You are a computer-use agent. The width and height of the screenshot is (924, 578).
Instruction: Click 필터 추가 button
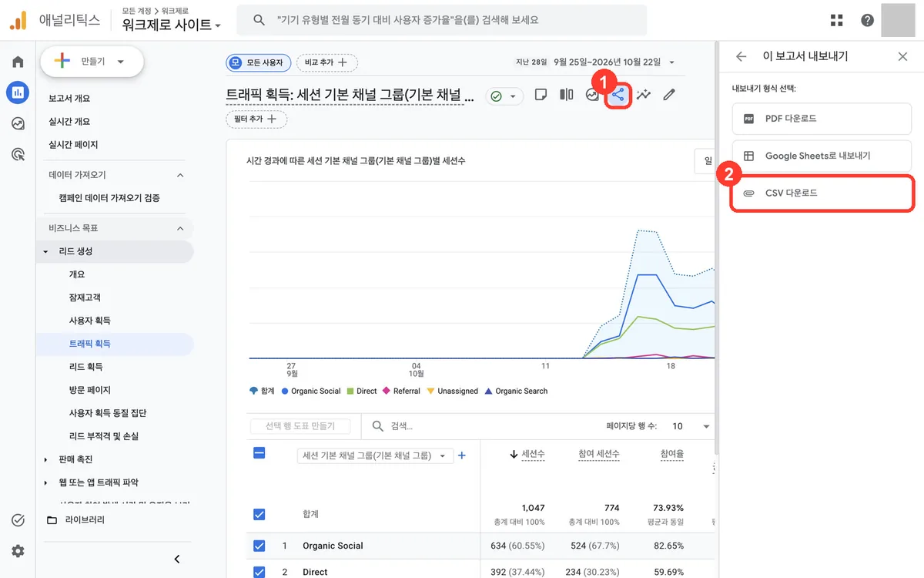tap(256, 119)
